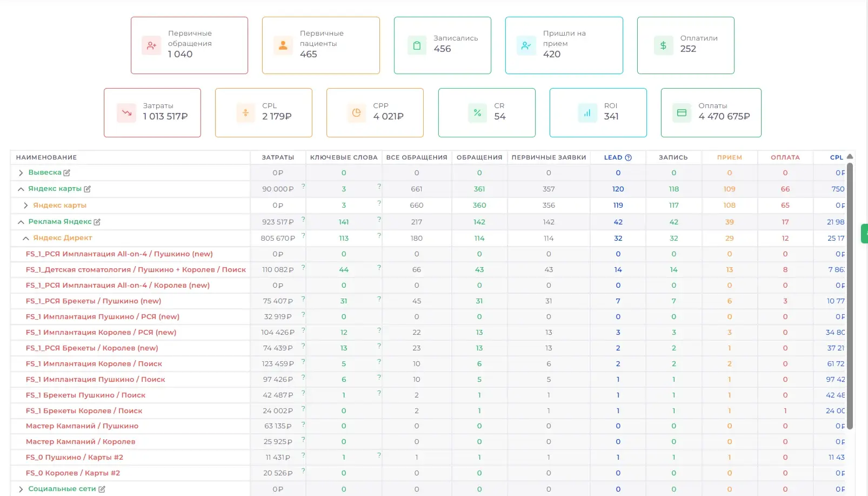This screenshot has height=496, width=868.
Task: Click the scroll-up arrow above the table scrollbar
Action: (x=850, y=156)
